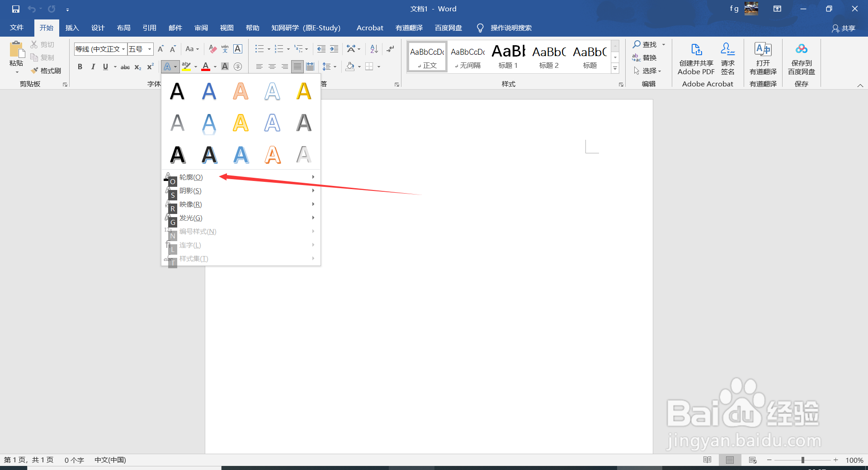
Task: Click the language indicator 中文(中国)
Action: [110, 460]
